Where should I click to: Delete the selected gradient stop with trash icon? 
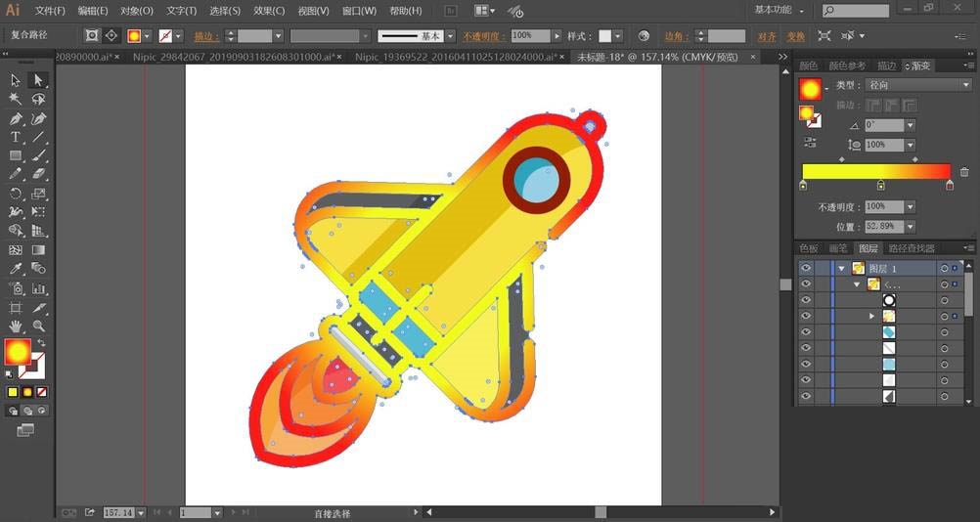[963, 172]
